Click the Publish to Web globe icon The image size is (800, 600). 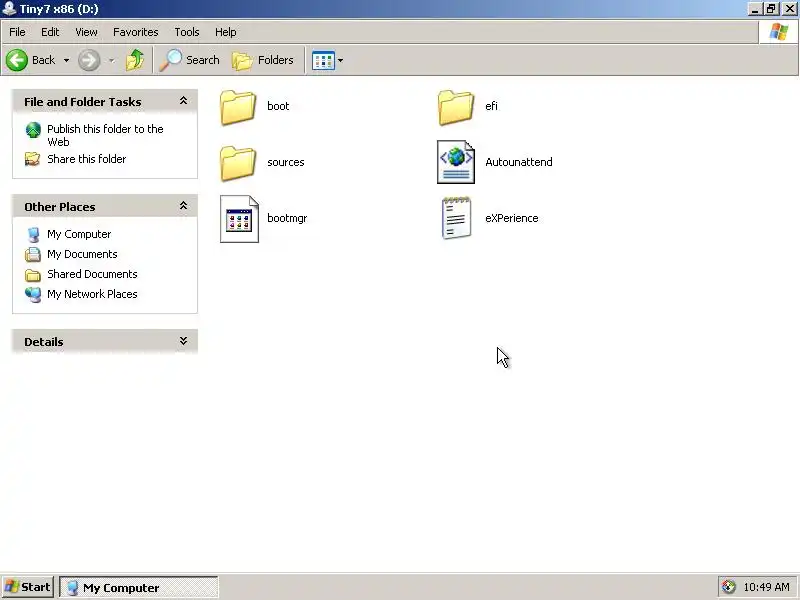coord(33,130)
